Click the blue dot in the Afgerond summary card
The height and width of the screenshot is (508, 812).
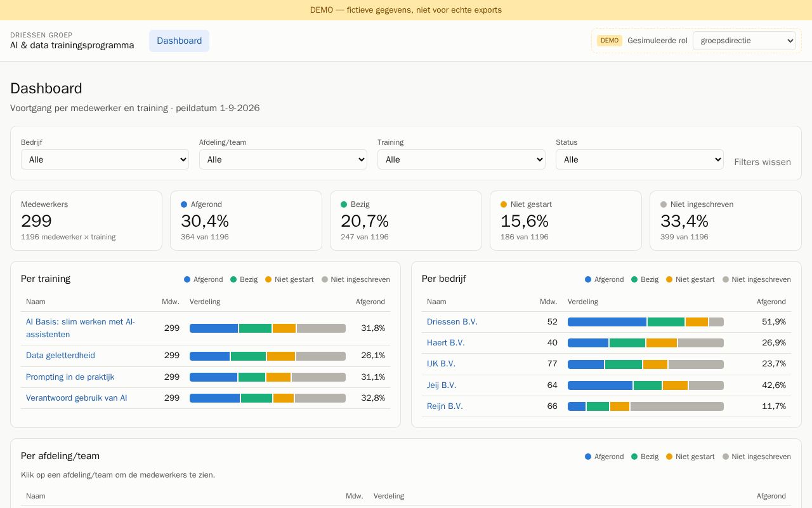(184, 204)
